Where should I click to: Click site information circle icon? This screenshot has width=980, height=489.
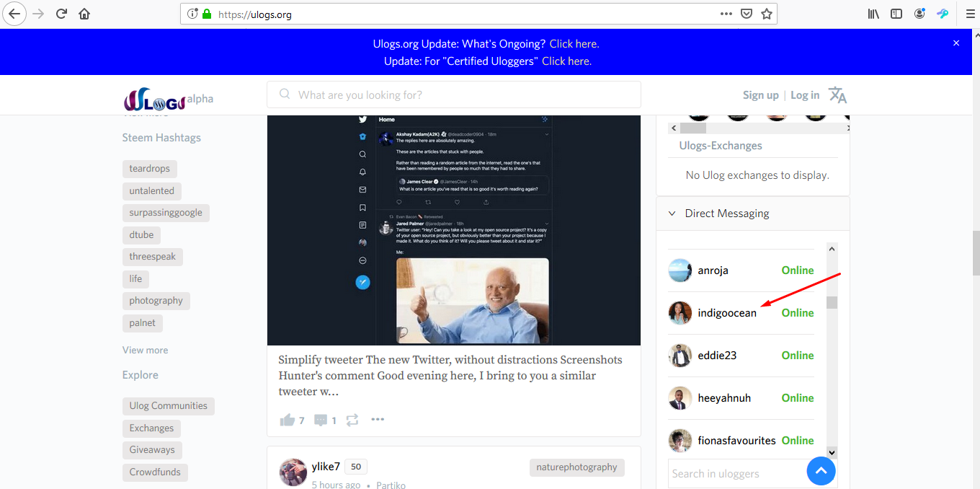click(192, 14)
